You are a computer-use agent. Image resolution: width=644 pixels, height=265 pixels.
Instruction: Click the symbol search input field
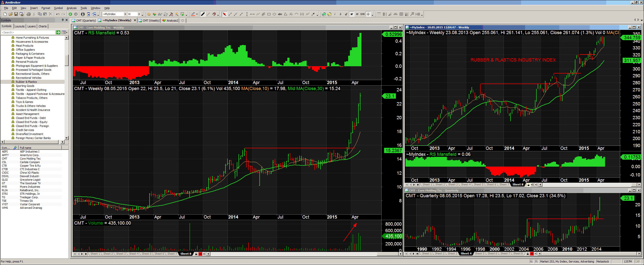click(28, 32)
